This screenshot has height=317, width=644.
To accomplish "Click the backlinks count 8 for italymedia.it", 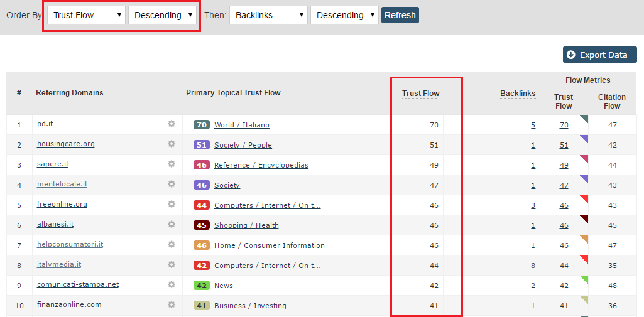I will point(533,266).
